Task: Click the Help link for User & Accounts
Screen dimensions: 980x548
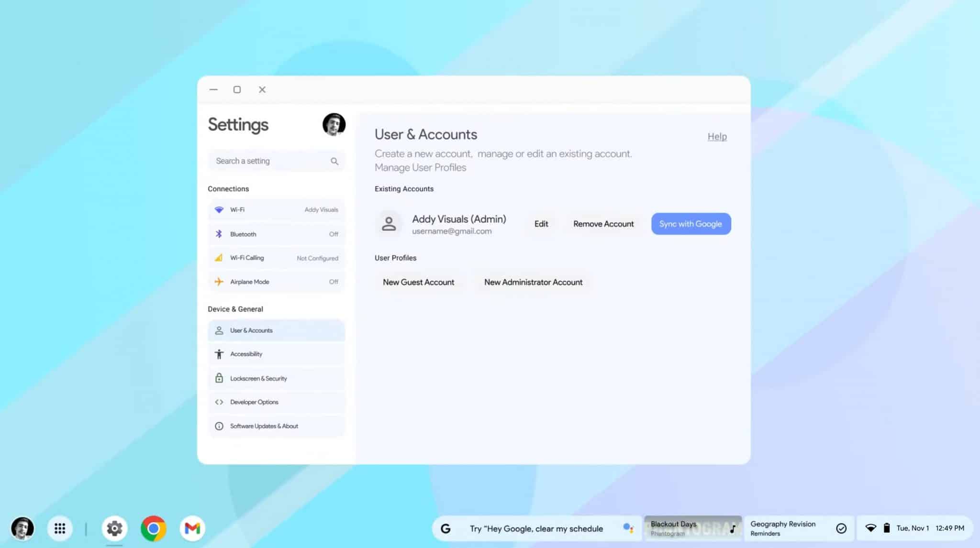Action: (x=717, y=136)
